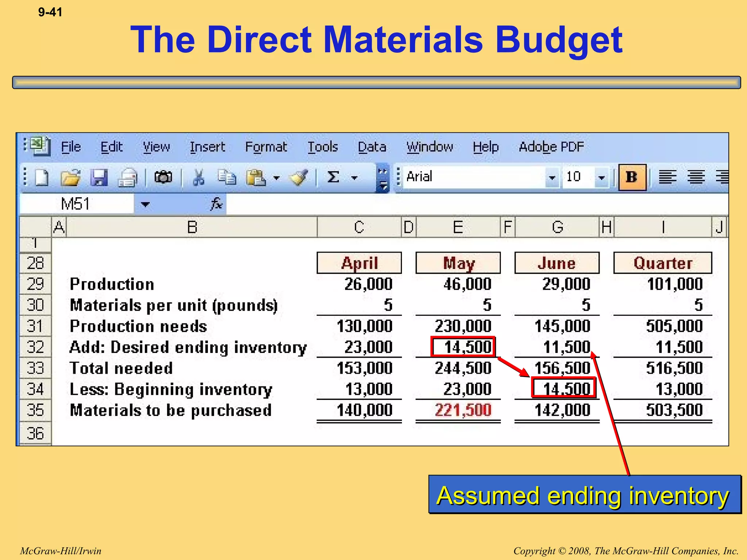
Task: Toggle the Bold button
Action: (x=632, y=178)
